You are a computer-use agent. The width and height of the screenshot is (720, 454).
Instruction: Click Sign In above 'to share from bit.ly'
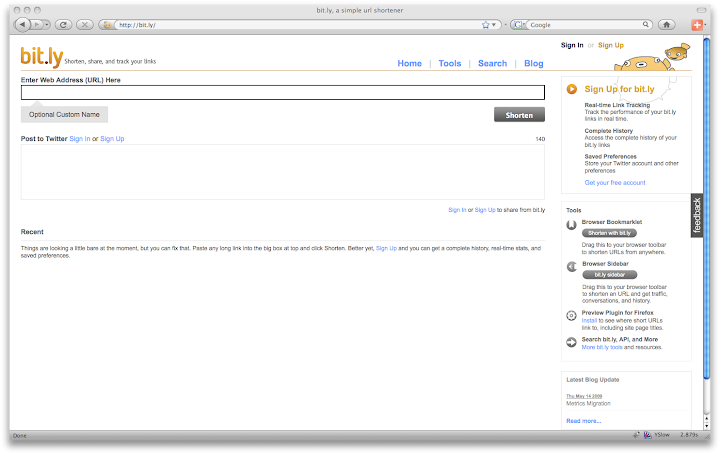457,210
